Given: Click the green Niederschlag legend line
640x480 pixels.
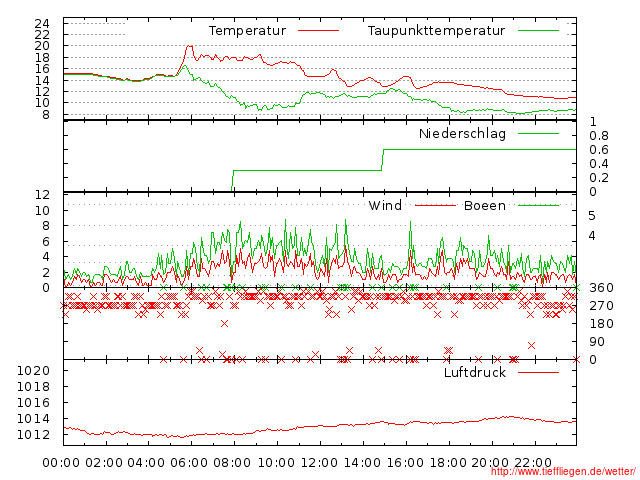Looking at the screenshot, I should (x=538, y=133).
